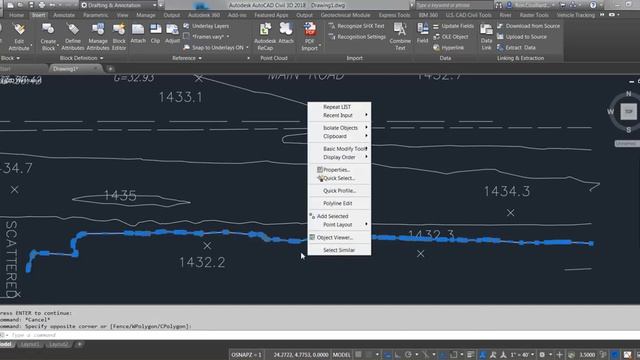Click the new drawing tab plus button
The image size is (640, 360).
110,69
